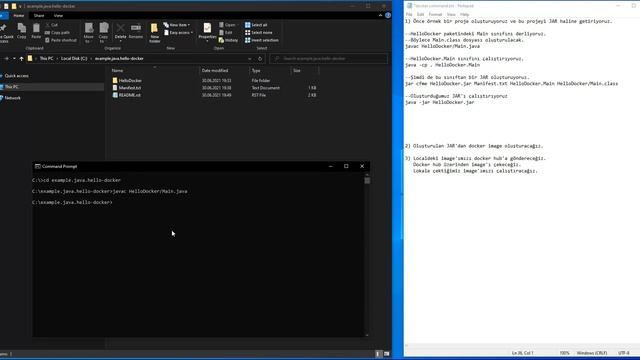Click the Paste icon in Explorer ribbon
640x360 pixels.
point(36,31)
